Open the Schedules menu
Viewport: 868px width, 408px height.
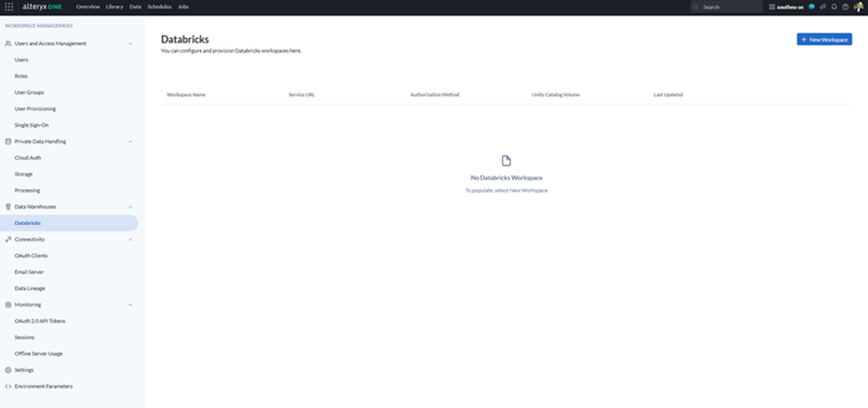[x=159, y=7]
